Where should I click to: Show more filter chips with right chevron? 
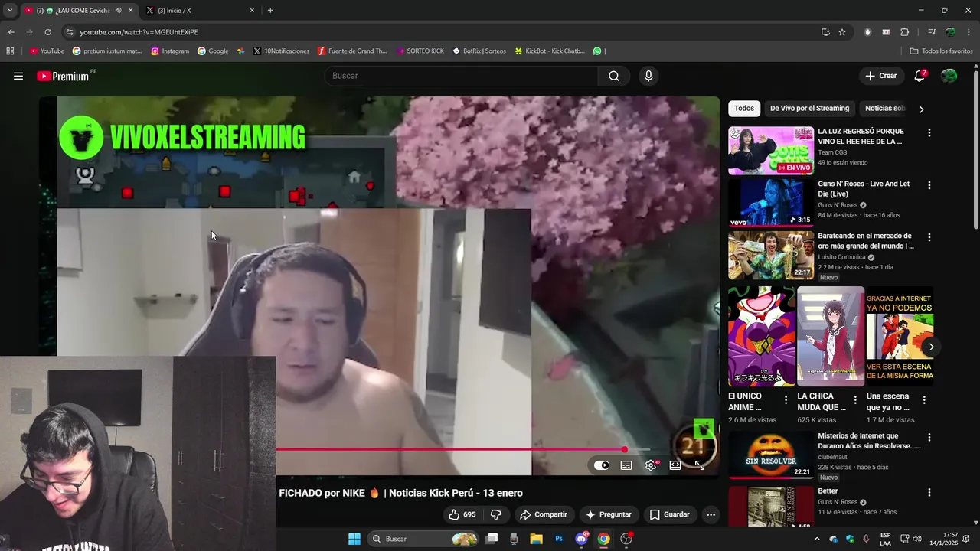pyautogui.click(x=921, y=109)
